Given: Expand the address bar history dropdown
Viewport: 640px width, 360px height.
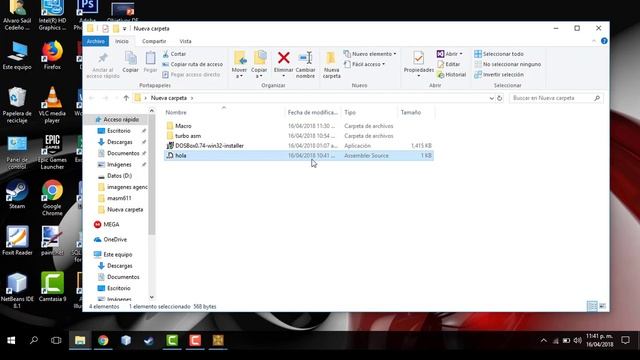Looking at the screenshot, I should (491, 98).
